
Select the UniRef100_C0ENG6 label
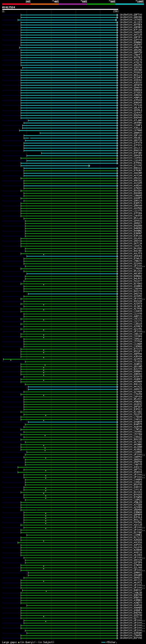[x=131, y=346]
